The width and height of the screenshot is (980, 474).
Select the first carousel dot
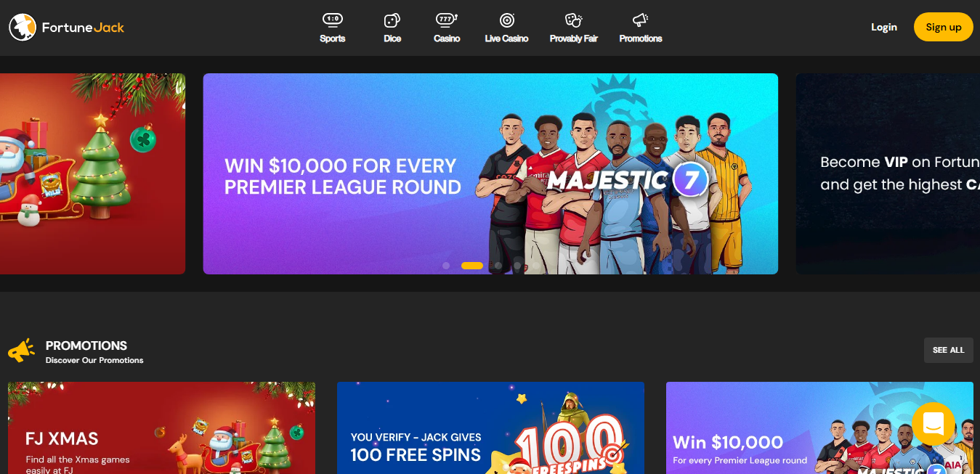pos(446,266)
